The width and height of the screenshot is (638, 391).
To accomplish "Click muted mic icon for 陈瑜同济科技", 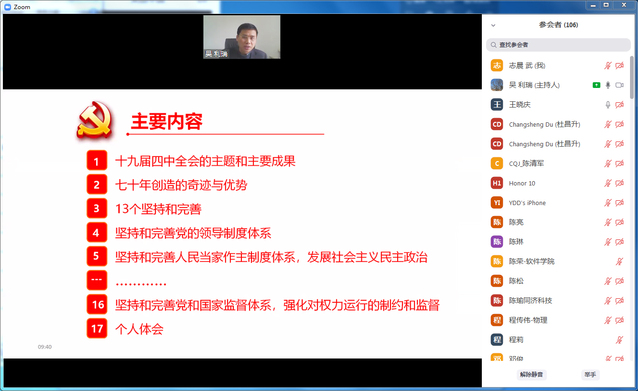I will point(607,301).
